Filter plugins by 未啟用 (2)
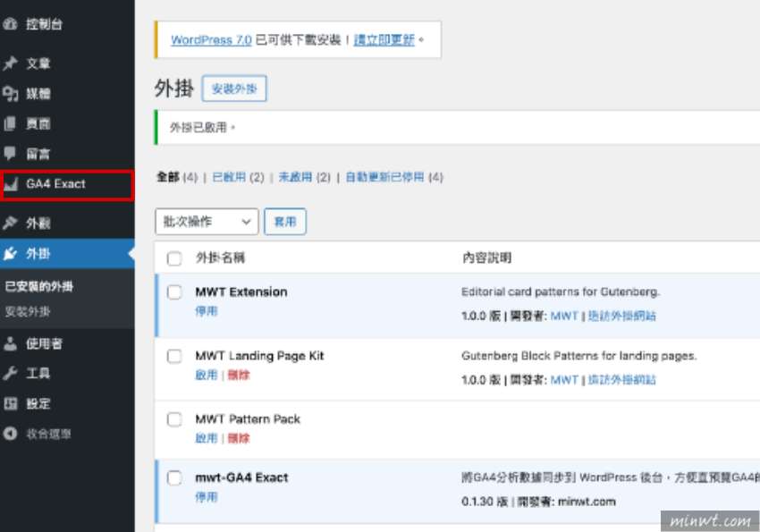The image size is (760, 532). coord(304,177)
